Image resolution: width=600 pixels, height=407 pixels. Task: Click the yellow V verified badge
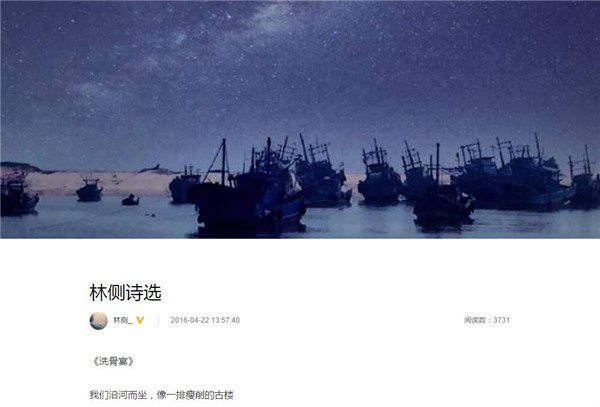[x=140, y=320]
